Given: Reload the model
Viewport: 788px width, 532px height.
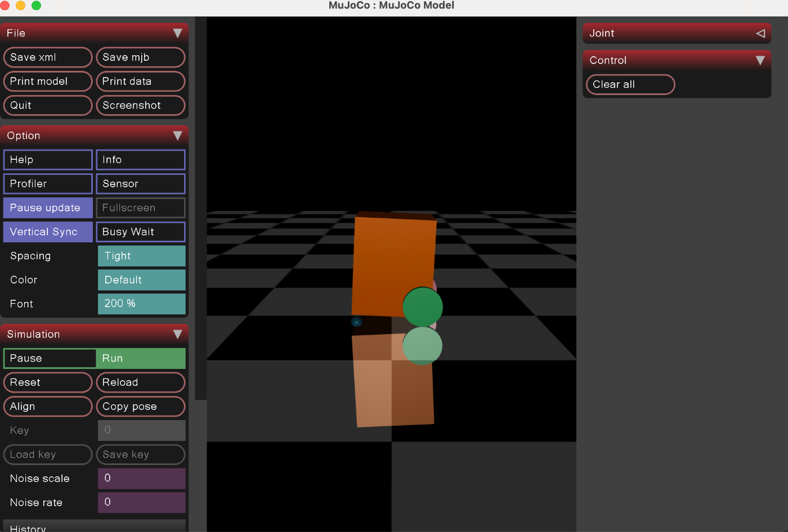Looking at the screenshot, I should pos(141,382).
